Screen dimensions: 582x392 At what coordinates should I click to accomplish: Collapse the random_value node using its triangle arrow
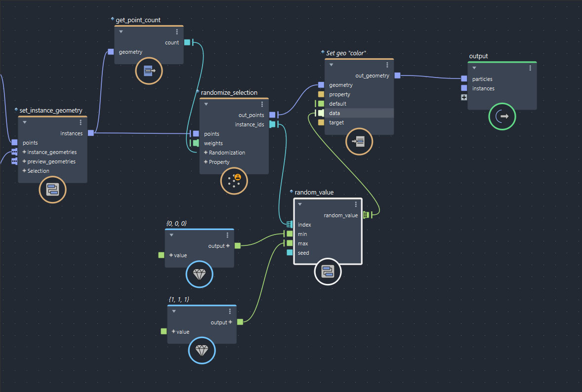300,203
